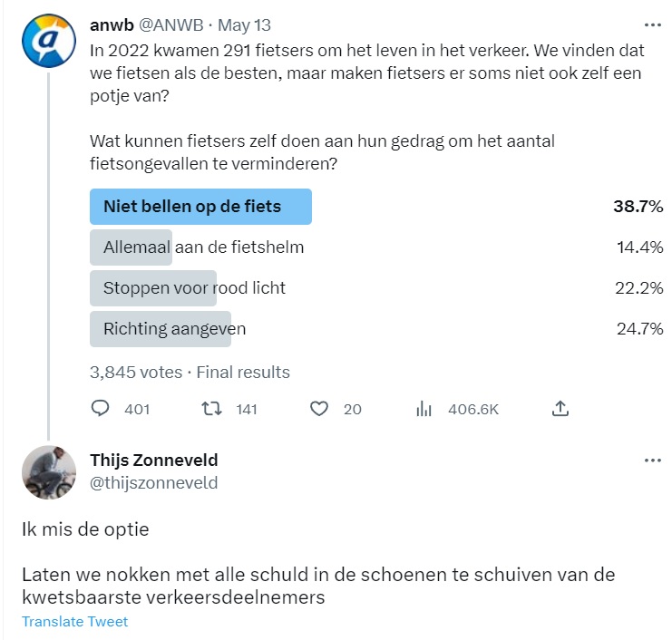Image resolution: width=672 pixels, height=640 pixels.
Task: Share the ANWB tweet
Action: [x=560, y=409]
